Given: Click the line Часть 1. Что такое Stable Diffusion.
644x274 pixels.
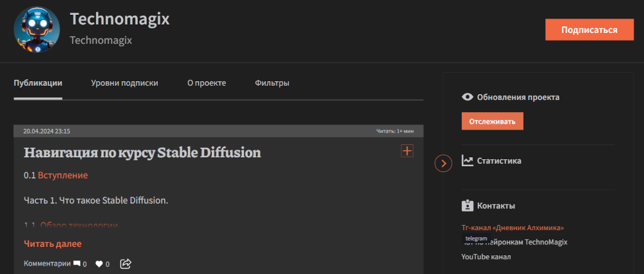Looking at the screenshot, I should [96, 201].
